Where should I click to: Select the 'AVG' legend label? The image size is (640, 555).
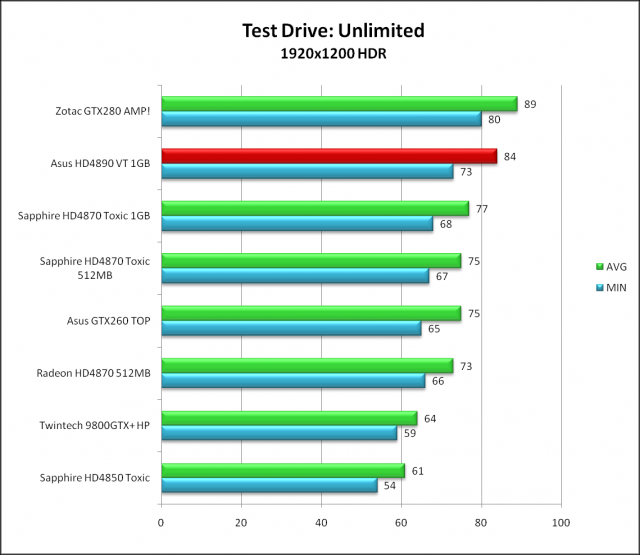click(x=616, y=266)
